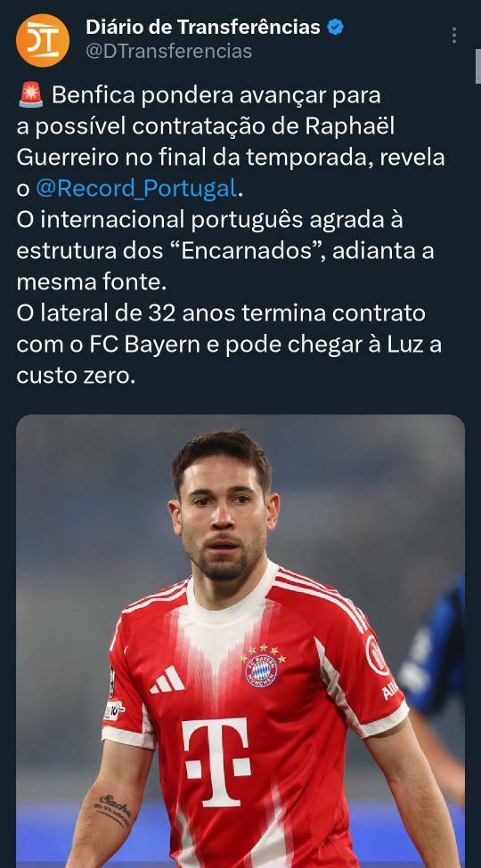Screen dimensions: 481x868
Task: Open the @Record_Portugal mention link
Action: click(137, 189)
